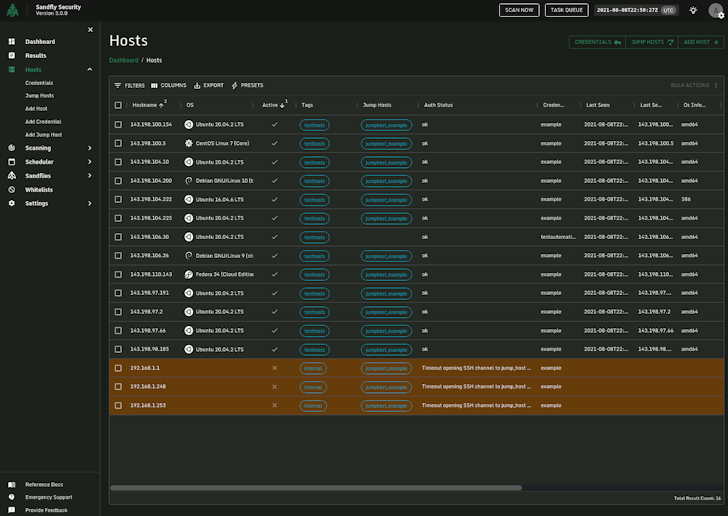This screenshot has width=728, height=516.
Task: Click the CentOS icon for 143.198.100.5
Action: [188, 143]
